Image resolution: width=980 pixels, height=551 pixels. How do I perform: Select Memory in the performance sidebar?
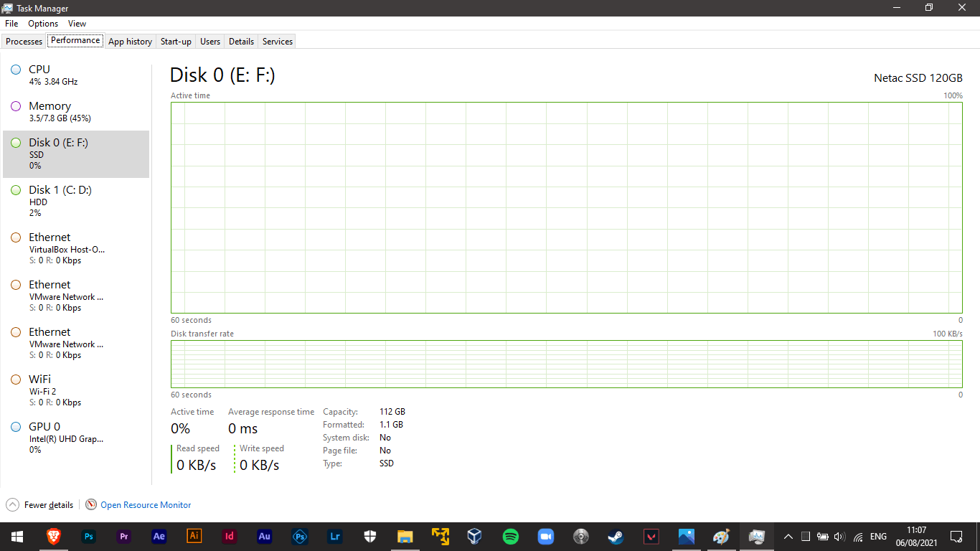pyautogui.click(x=76, y=111)
